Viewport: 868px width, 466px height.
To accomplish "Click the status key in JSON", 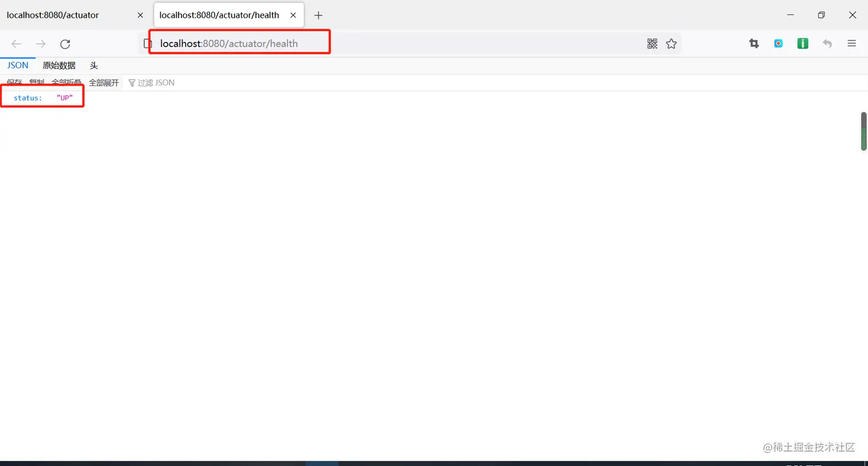I will click(x=28, y=98).
